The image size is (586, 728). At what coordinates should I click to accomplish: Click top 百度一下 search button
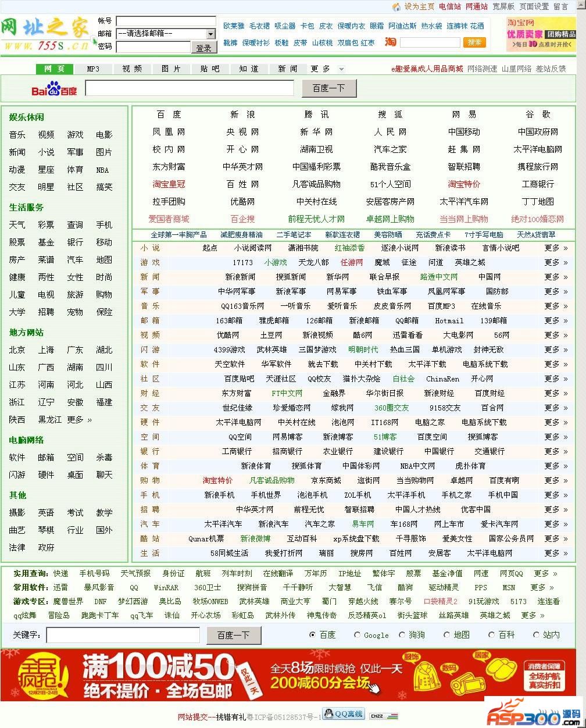coord(328,88)
